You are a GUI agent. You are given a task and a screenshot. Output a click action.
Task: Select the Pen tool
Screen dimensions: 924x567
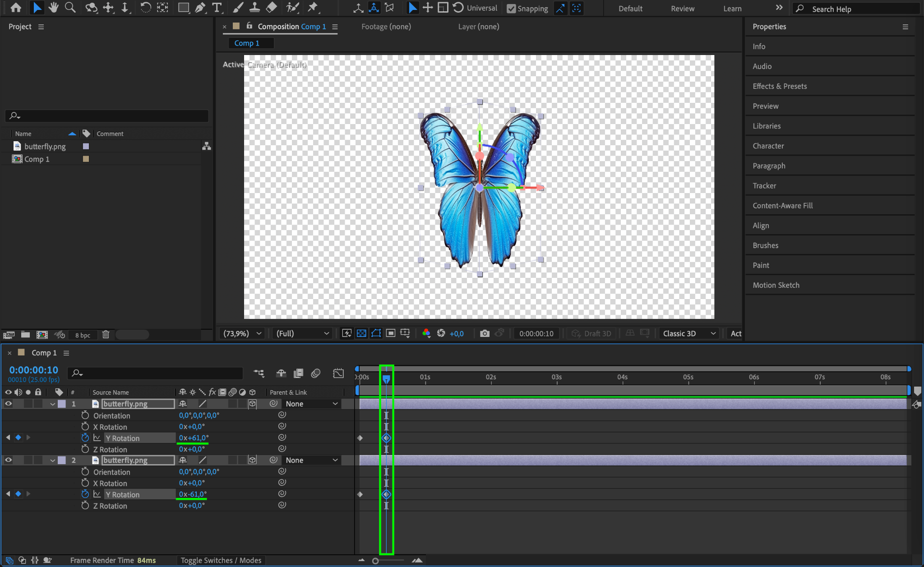point(200,8)
